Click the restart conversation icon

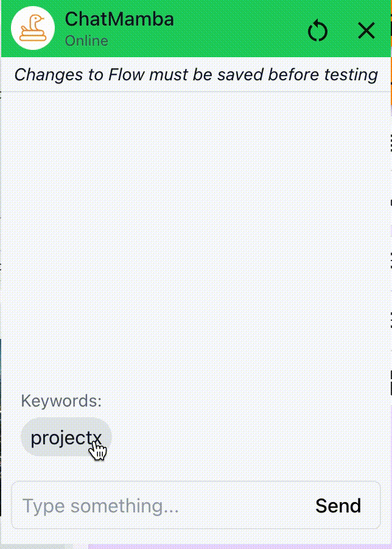click(318, 30)
